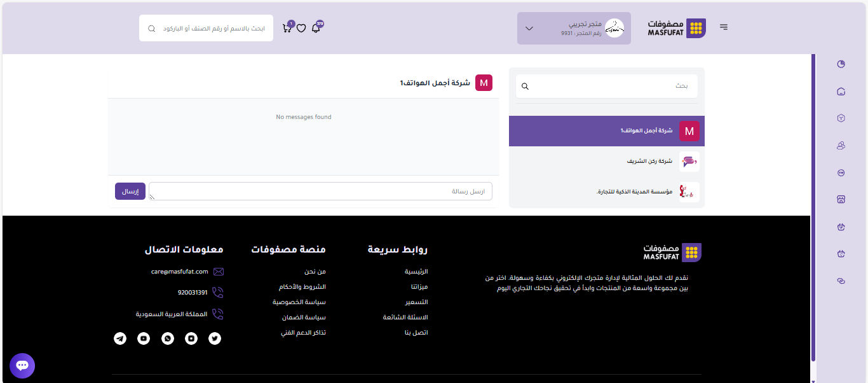868x383 pixels.
Task: Click the الأسئلة الشائعة footer link
Action: point(405,317)
